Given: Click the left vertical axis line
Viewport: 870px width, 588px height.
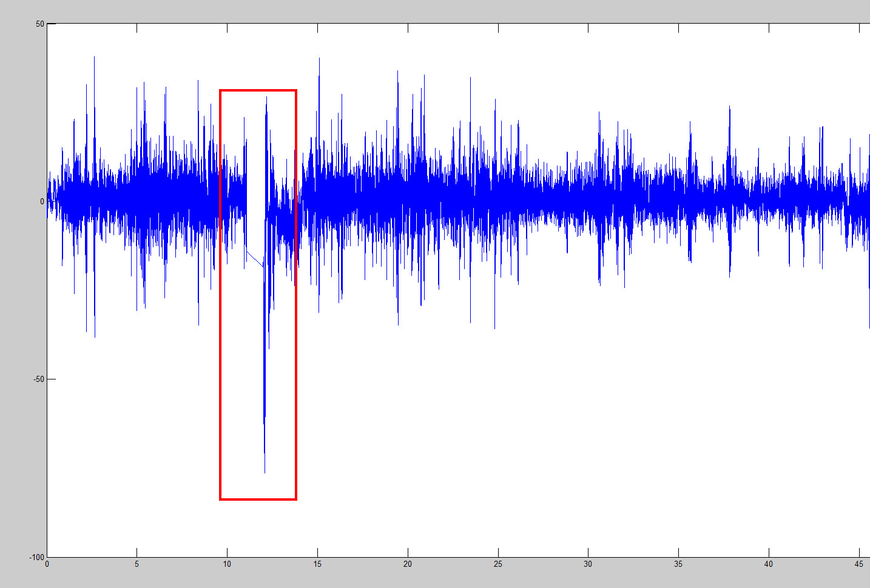Looking at the screenshot, I should (x=47, y=303).
